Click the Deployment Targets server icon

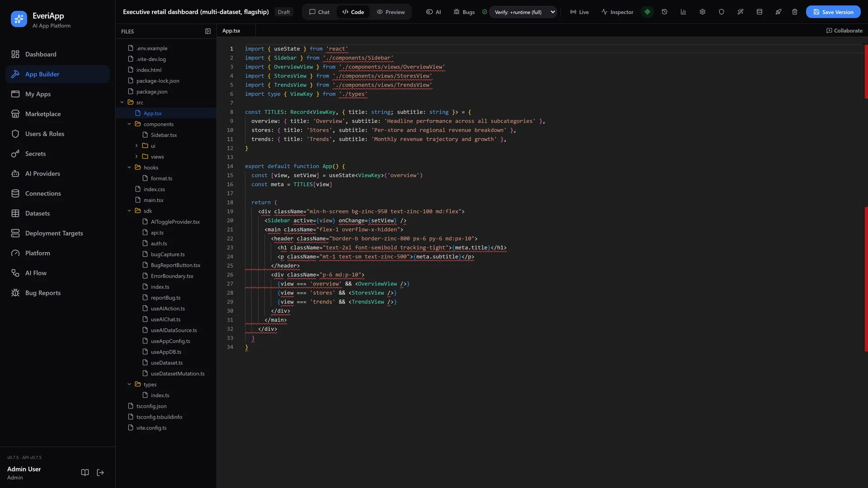15,233
